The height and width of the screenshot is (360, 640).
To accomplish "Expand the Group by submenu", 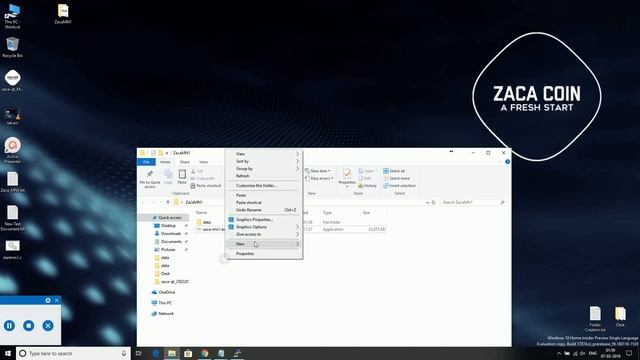I will 264,169.
